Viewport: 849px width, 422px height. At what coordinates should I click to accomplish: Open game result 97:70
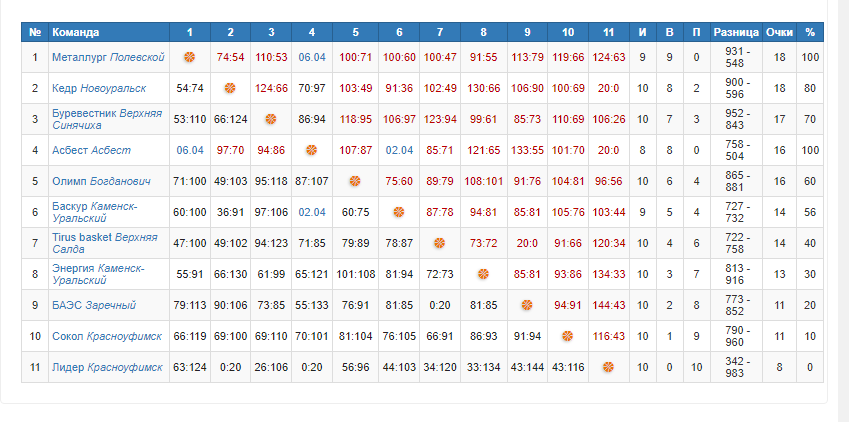point(230,150)
